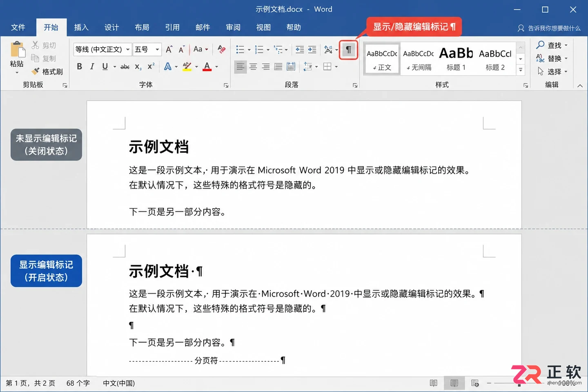The width and height of the screenshot is (588, 392).
Task: Apply the 无间隔 style
Action: pos(419,58)
